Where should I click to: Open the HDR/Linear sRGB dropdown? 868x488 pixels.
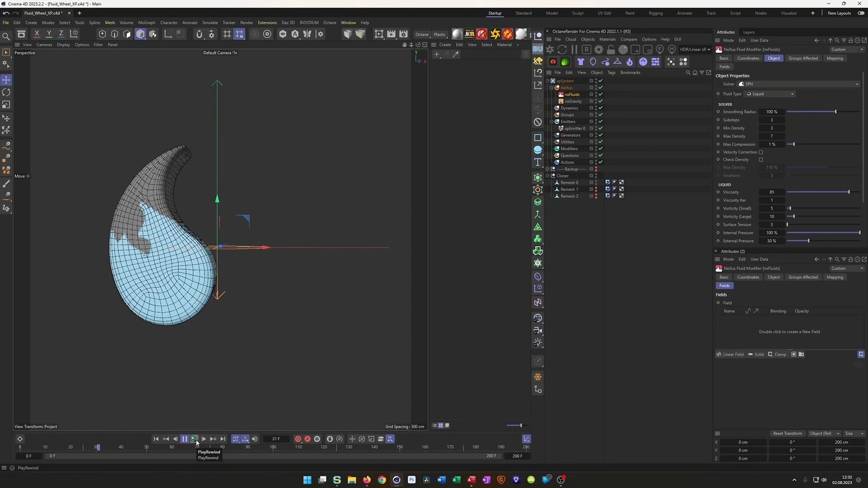695,49
